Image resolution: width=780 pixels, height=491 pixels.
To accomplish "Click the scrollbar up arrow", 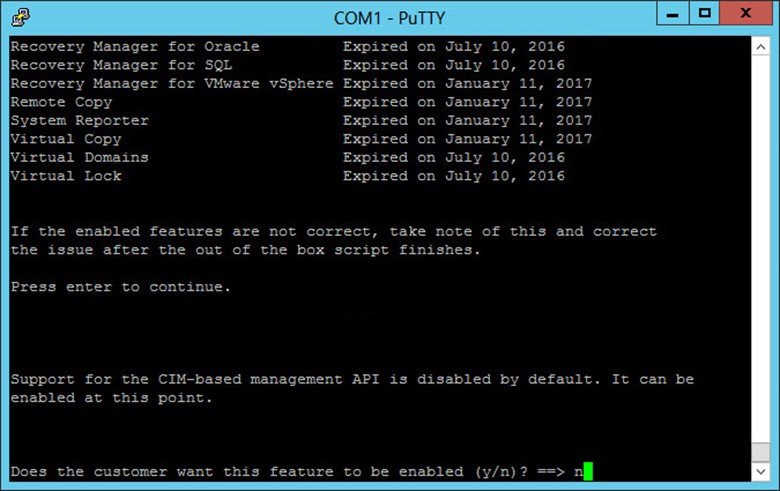I will point(761,47).
